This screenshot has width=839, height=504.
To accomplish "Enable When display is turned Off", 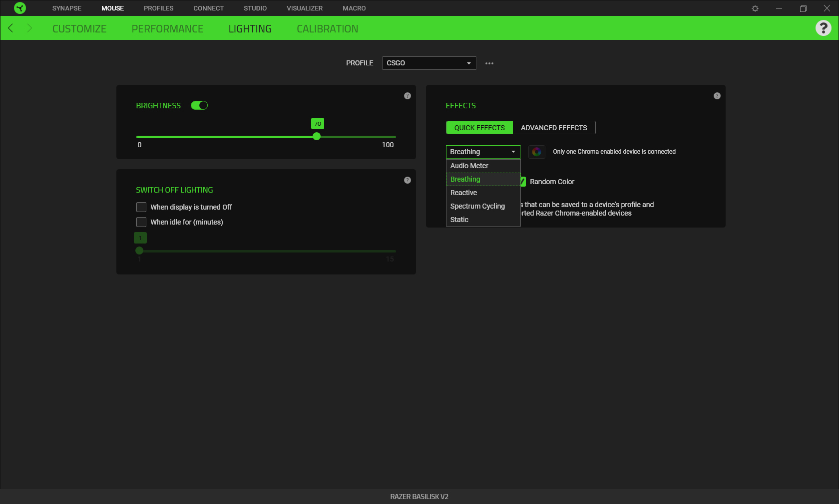I will (141, 207).
